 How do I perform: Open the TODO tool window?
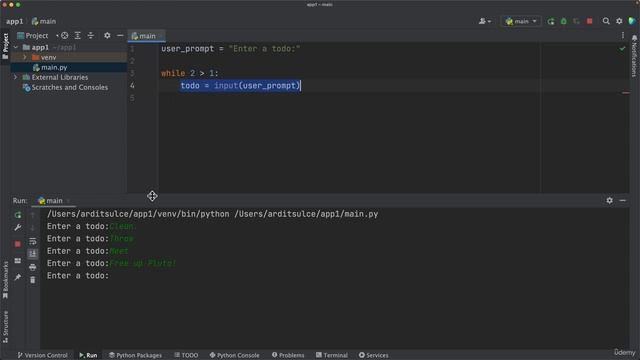[186, 355]
